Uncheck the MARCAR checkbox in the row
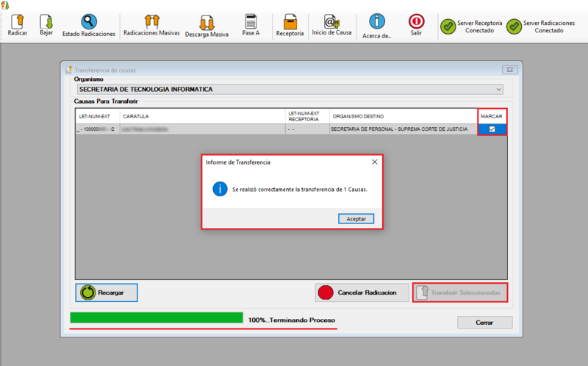588x366 pixels. tap(492, 129)
